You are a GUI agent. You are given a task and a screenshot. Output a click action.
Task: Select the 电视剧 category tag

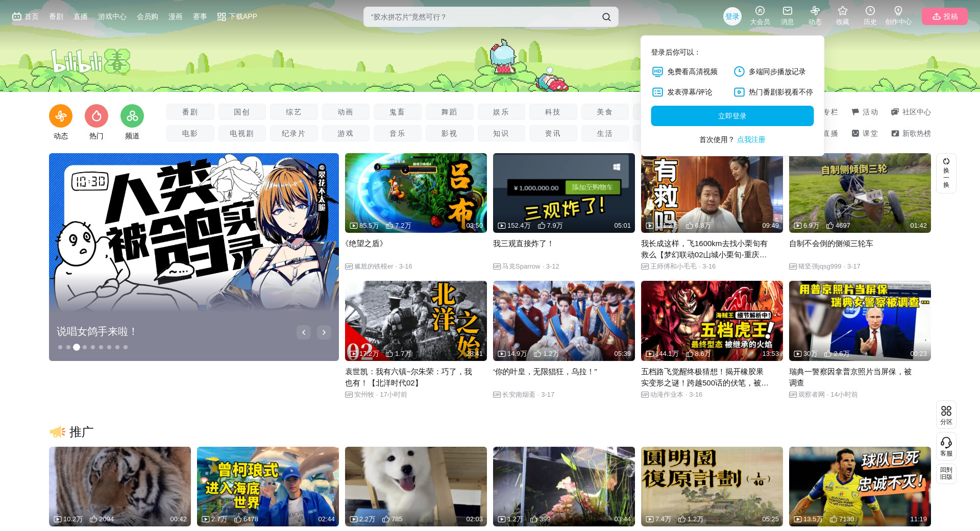coord(242,133)
